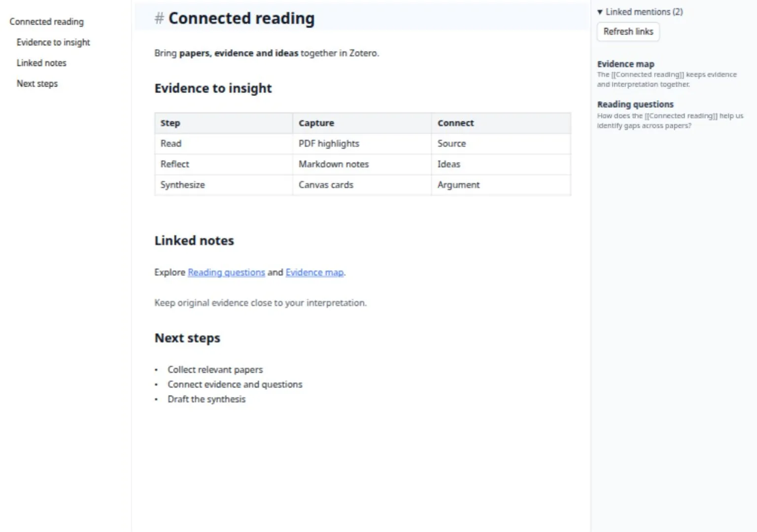
Task: Click Evidence map mention snippet text
Action: (x=667, y=80)
